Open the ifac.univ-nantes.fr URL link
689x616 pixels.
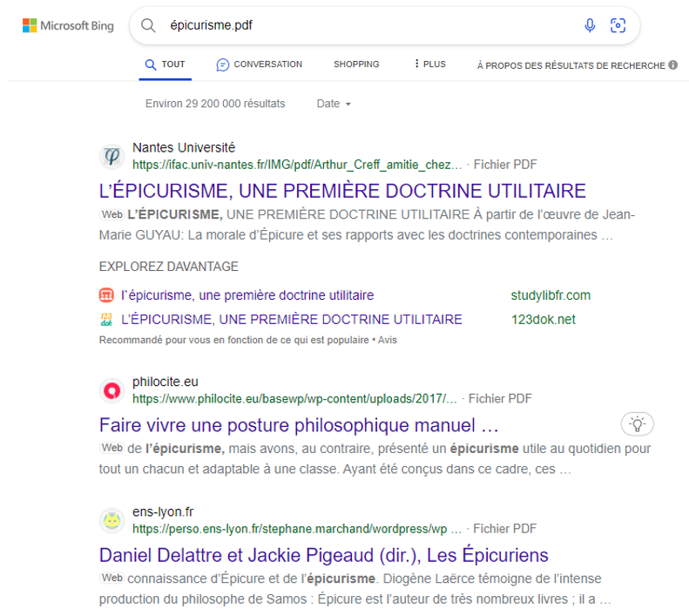(x=297, y=165)
